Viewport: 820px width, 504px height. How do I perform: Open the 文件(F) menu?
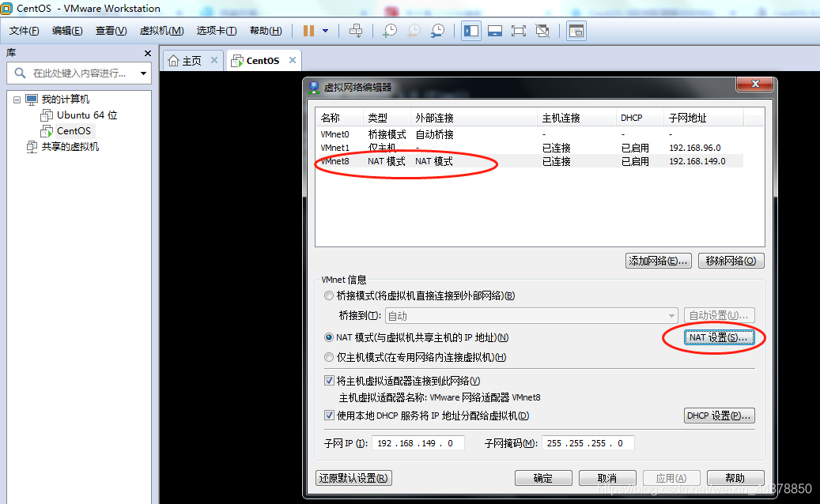[24, 31]
